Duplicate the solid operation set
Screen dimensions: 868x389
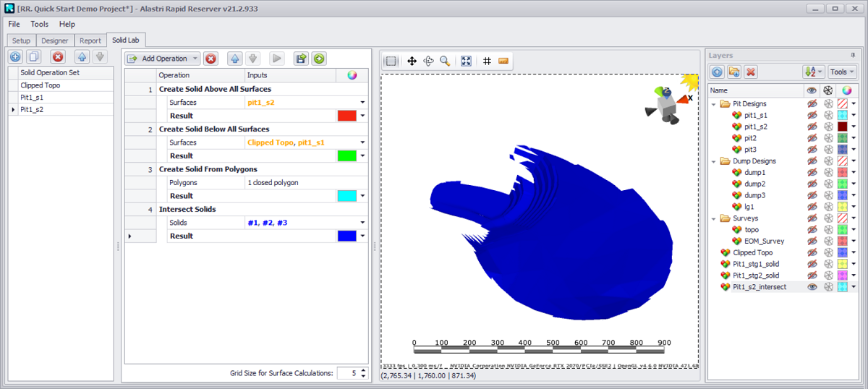click(x=33, y=58)
